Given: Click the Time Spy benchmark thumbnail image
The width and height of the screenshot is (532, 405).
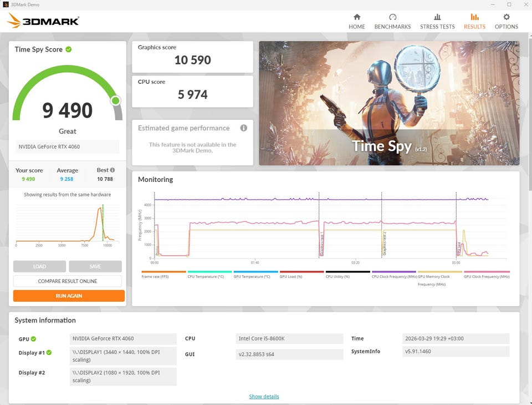Looking at the screenshot, I should [389, 103].
